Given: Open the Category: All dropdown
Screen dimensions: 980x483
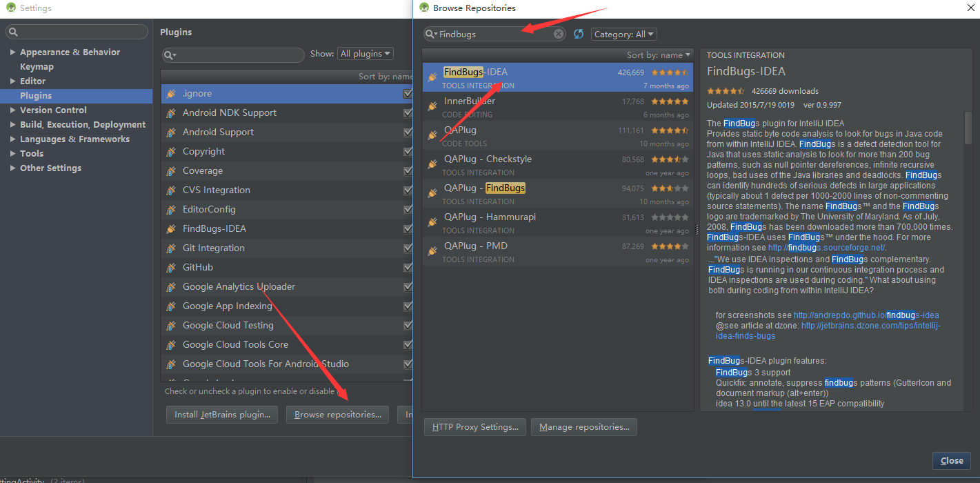Looking at the screenshot, I should (623, 34).
